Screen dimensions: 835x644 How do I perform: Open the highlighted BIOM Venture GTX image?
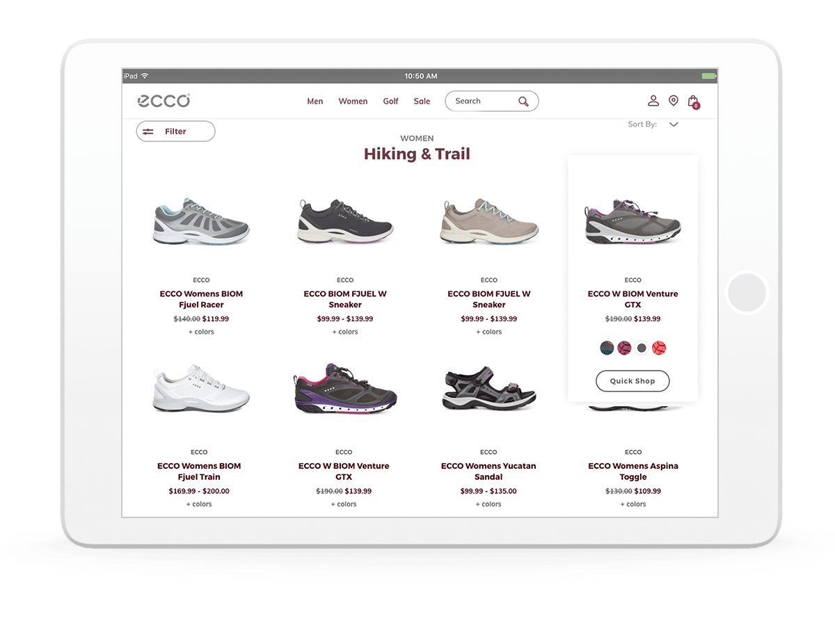(x=633, y=222)
